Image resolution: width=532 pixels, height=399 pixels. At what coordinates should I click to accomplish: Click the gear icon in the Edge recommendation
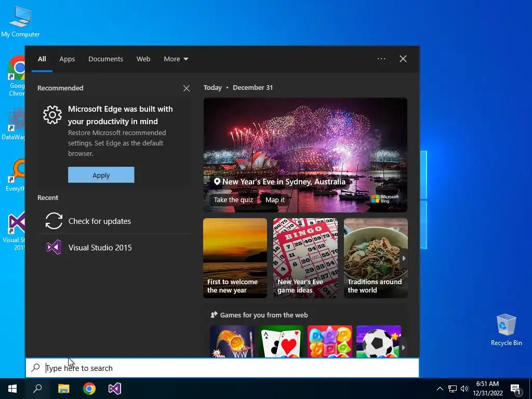pyautogui.click(x=52, y=115)
